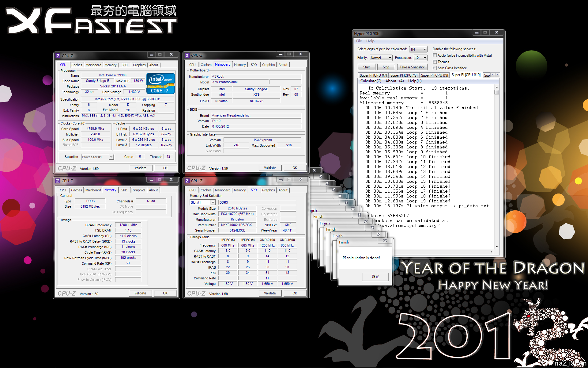Click the Core Voltage 1.432 V value
The image size is (588, 368).
134,92
